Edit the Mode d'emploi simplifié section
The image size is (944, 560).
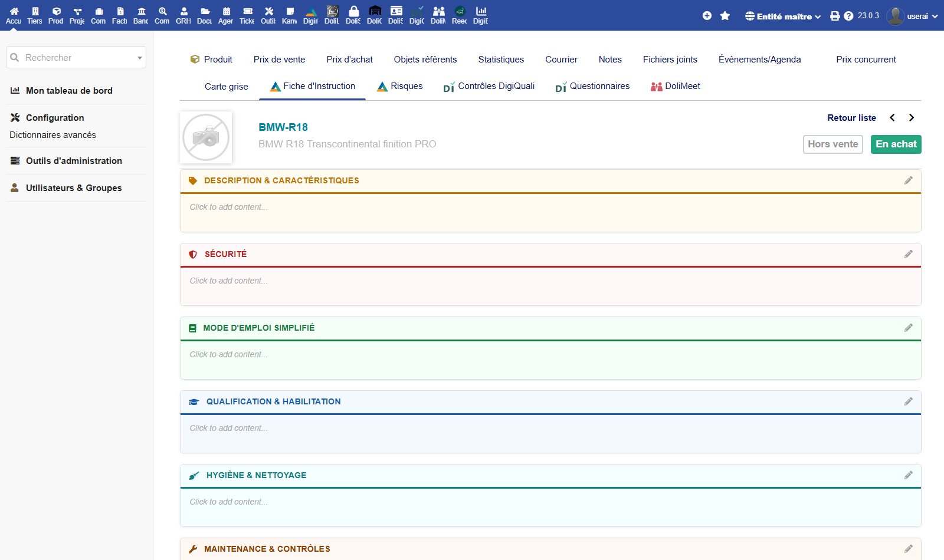[x=909, y=328]
